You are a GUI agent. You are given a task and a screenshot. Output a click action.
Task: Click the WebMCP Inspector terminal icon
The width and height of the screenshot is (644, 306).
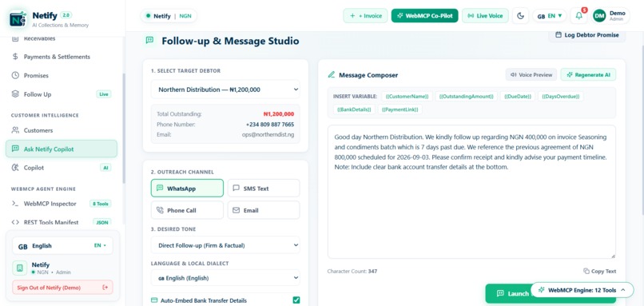(x=15, y=203)
